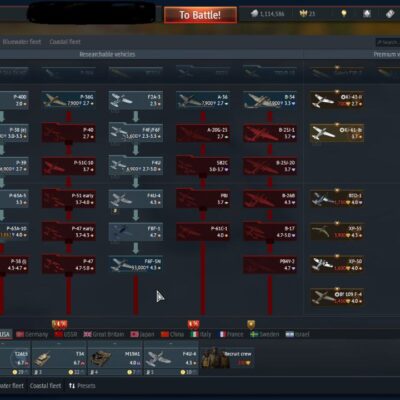400x400 pixels.
Task: Select the premium XP-50 card
Action: tap(337, 265)
